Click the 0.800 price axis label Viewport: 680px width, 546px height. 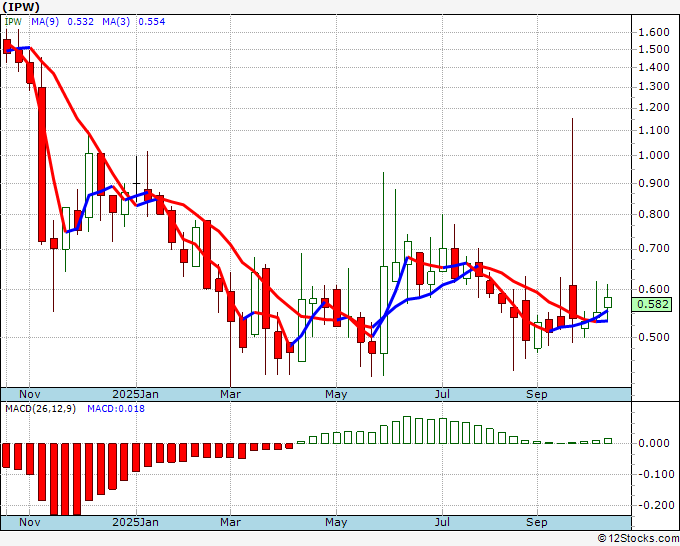tap(654, 214)
